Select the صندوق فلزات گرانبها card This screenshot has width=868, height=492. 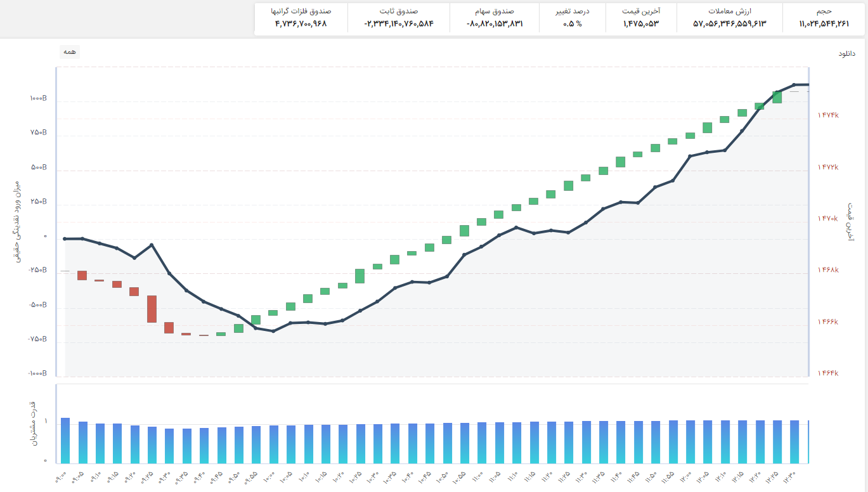coord(301,18)
